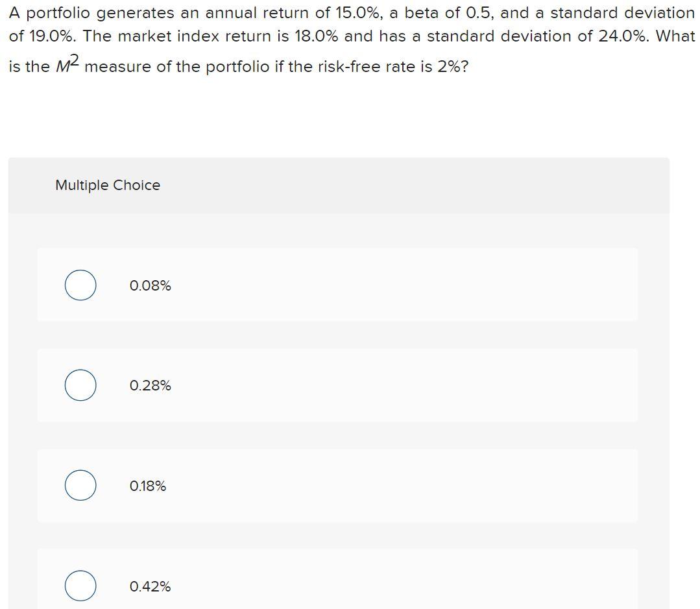Click the 0.28% answer label
Viewport: 700px width, 609px height.
pyautogui.click(x=150, y=385)
